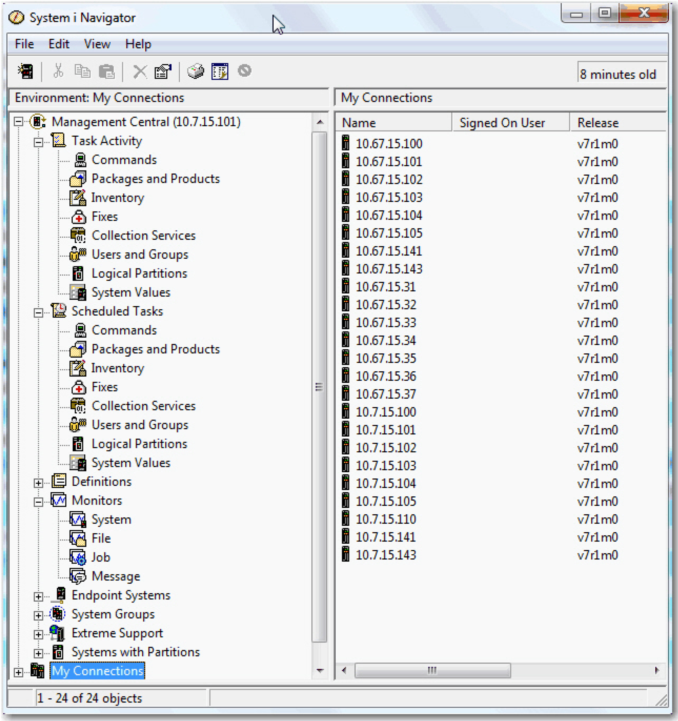
Task: Click the Release column header
Action: click(598, 123)
